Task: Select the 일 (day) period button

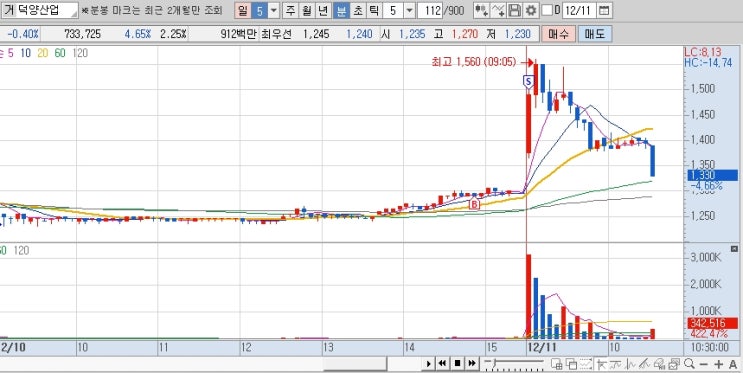Action: pos(243,10)
